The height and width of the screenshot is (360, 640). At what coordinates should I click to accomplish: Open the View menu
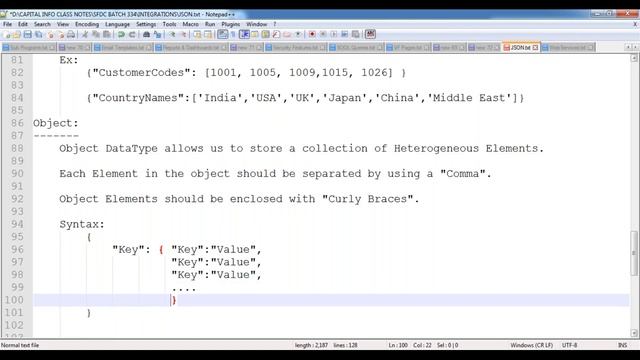pyautogui.click(x=63, y=24)
